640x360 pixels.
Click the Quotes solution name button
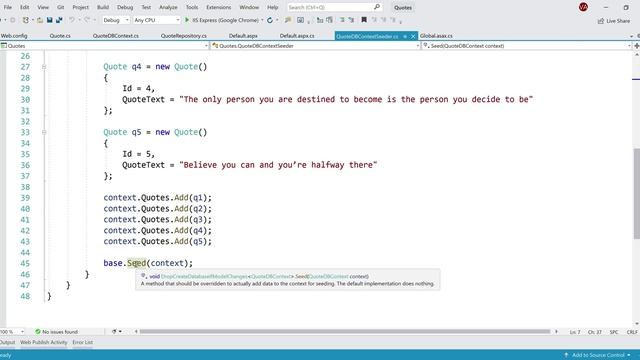403,7
